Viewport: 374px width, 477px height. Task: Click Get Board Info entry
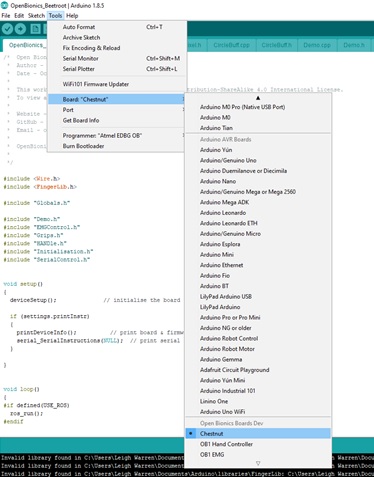[117, 120]
